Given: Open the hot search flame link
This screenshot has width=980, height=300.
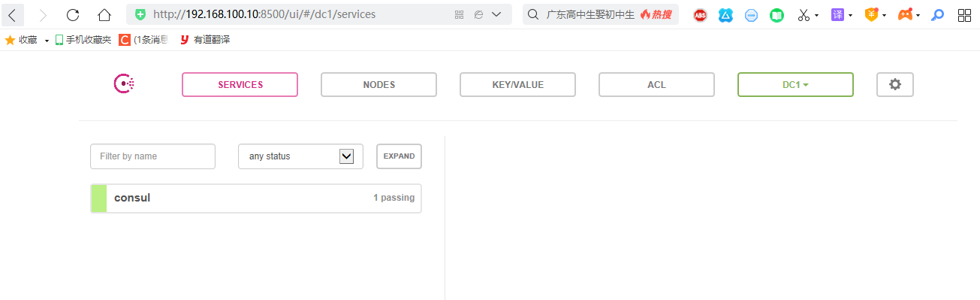Looking at the screenshot, I should tap(656, 14).
